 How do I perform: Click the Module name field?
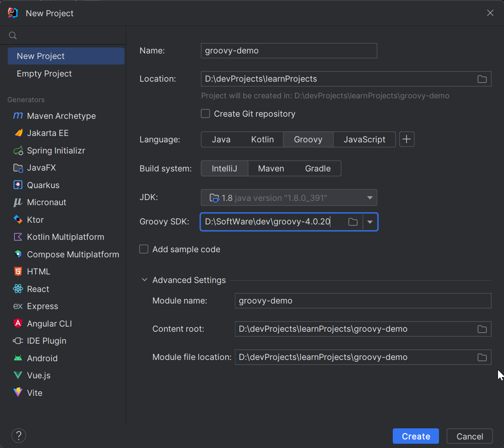click(x=363, y=301)
